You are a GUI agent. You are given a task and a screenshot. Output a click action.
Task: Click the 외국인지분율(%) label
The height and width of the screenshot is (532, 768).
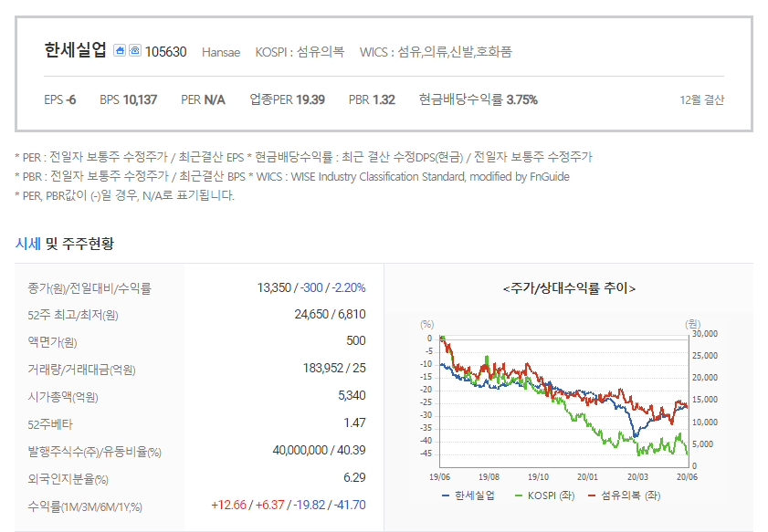coord(68,479)
